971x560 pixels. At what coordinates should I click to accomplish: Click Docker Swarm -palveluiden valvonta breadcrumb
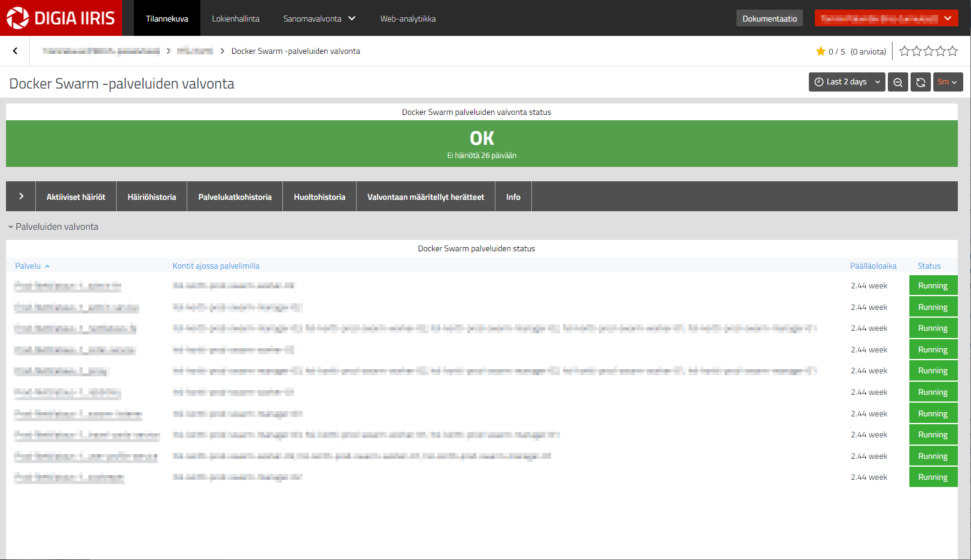click(x=296, y=51)
